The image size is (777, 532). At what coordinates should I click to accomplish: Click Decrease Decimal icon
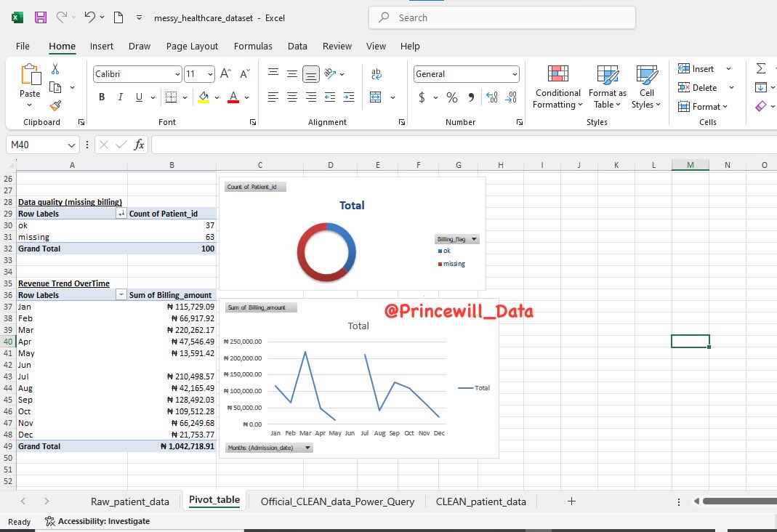(x=511, y=97)
